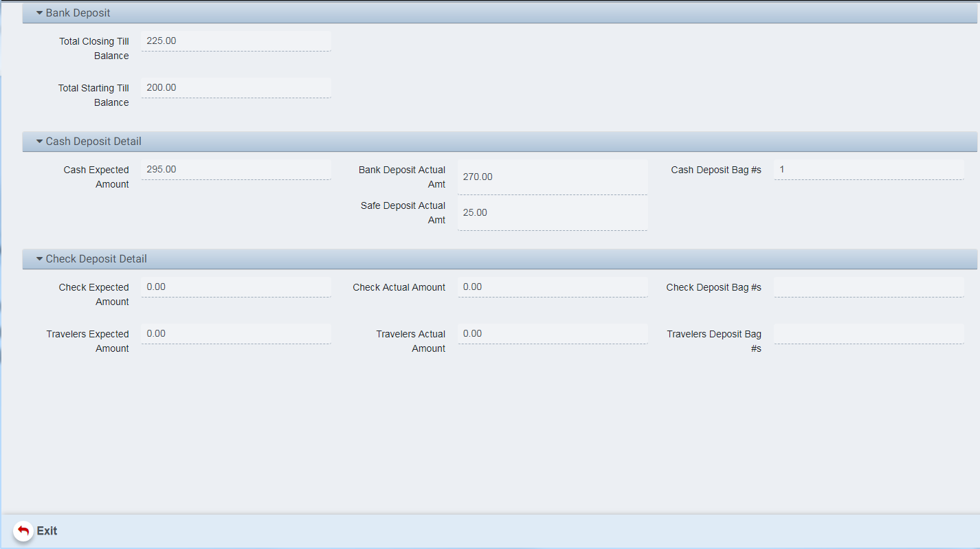The image size is (980, 549).
Task: Click the Exit button label
Action: click(x=47, y=531)
